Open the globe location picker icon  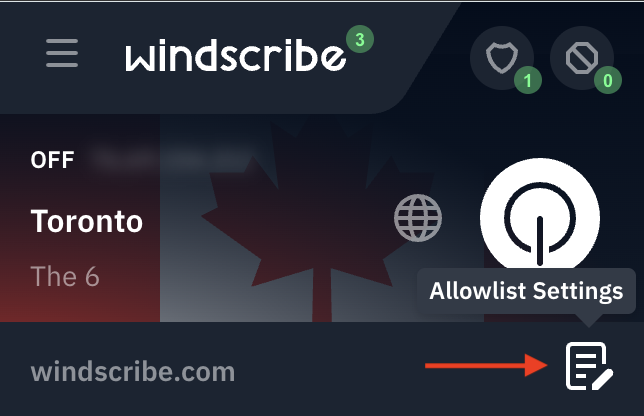pyautogui.click(x=418, y=218)
